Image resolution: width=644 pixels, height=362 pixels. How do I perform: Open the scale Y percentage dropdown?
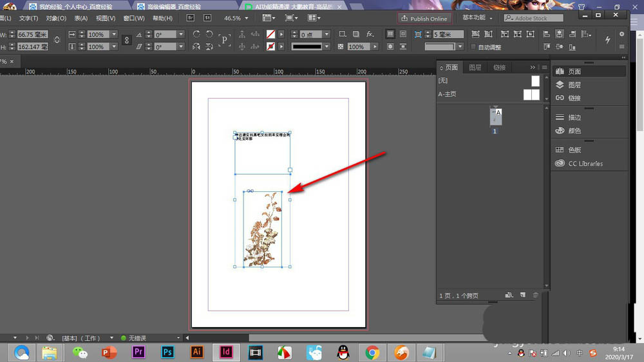coord(114,47)
